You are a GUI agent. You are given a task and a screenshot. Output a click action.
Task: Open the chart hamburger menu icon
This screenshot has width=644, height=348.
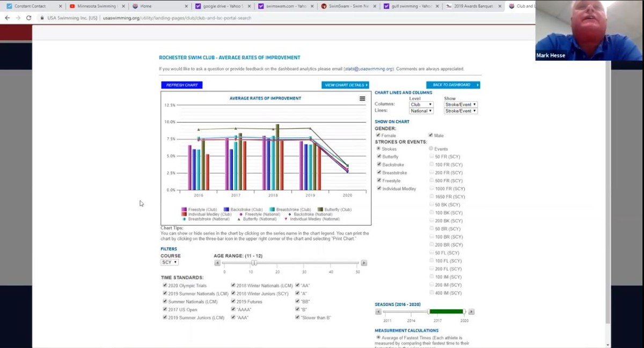coord(362,99)
